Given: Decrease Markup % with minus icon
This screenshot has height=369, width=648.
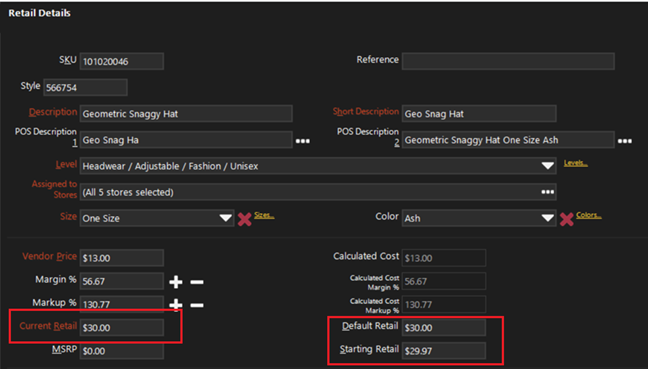Looking at the screenshot, I should tap(197, 305).
